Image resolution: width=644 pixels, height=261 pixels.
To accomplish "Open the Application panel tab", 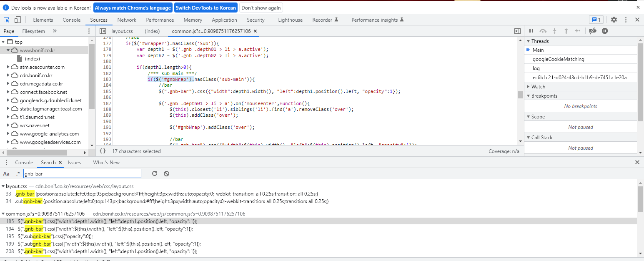I will 224,20.
